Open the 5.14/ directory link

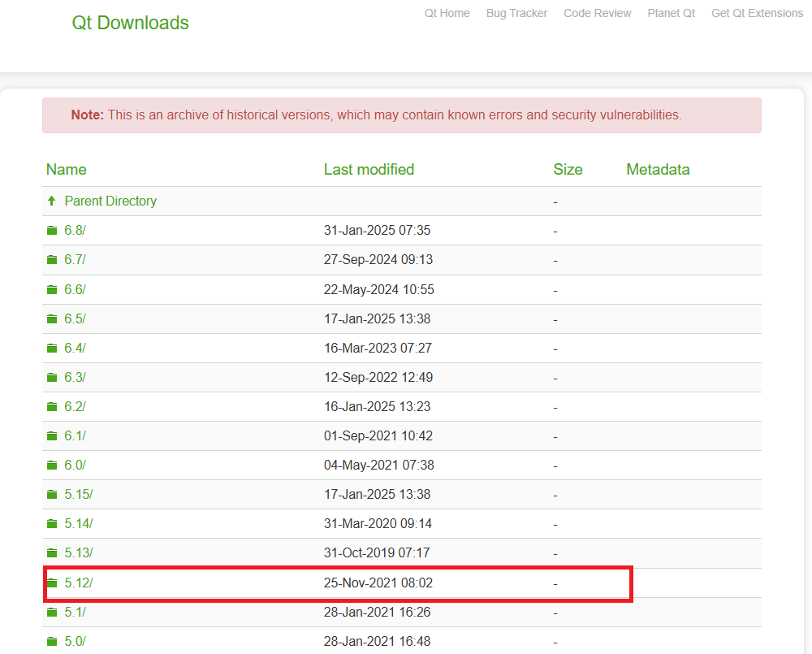[x=79, y=523]
